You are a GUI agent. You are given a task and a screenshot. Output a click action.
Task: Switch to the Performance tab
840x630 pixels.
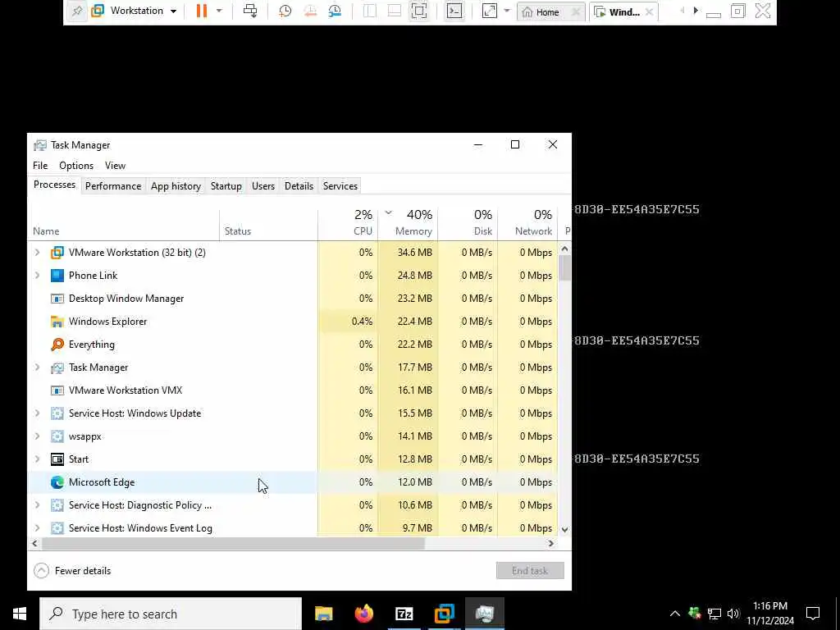[x=113, y=186]
